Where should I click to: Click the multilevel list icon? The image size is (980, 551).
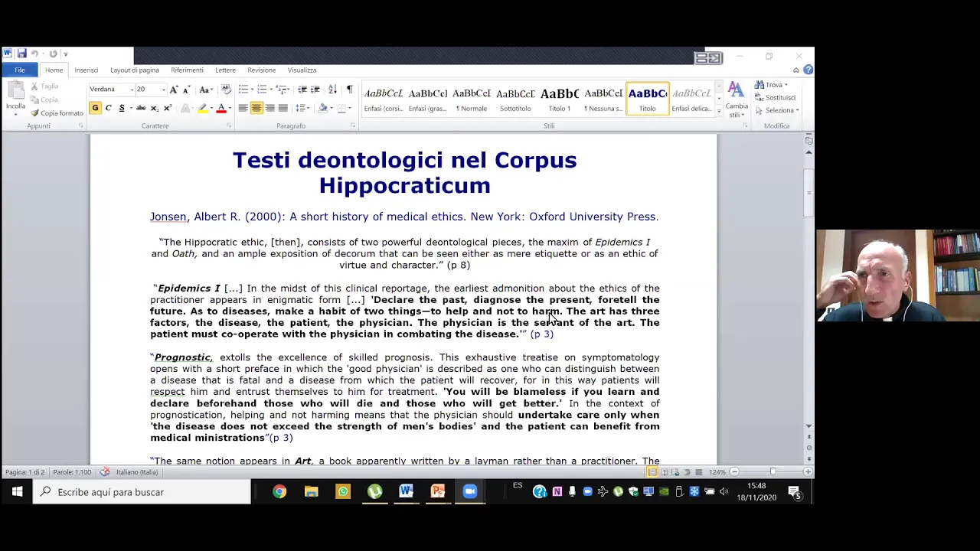[x=282, y=90]
